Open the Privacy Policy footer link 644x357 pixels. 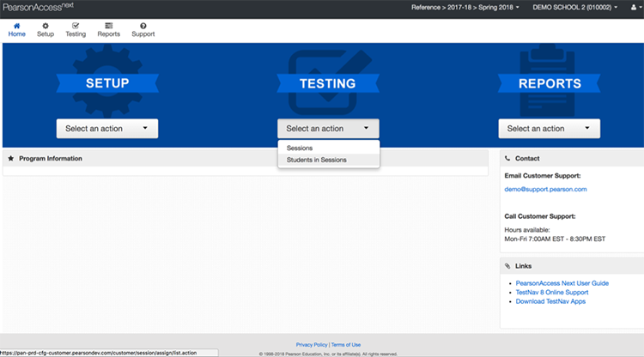(312, 345)
